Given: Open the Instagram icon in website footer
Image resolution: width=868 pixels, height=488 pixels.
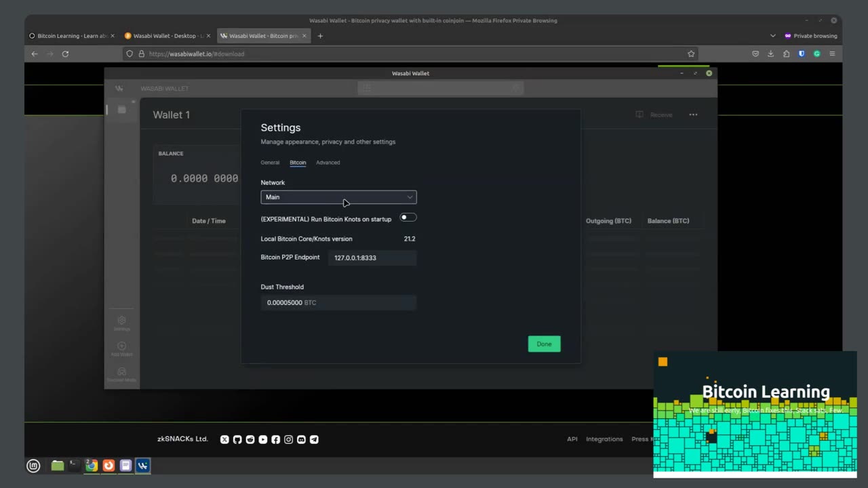Looking at the screenshot, I should click(x=288, y=439).
